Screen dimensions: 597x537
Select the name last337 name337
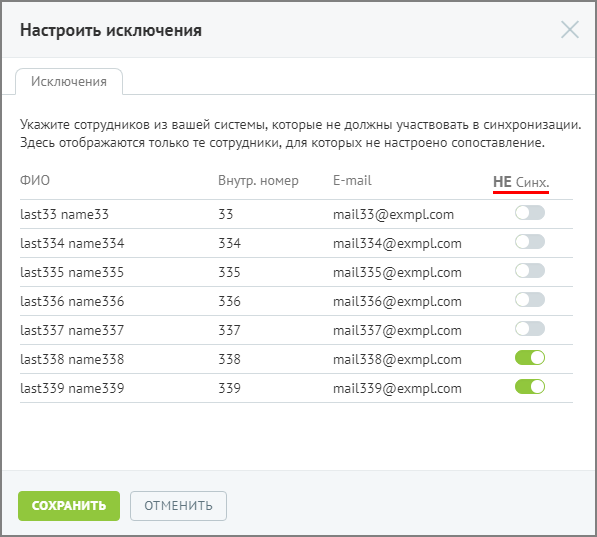coord(72,330)
